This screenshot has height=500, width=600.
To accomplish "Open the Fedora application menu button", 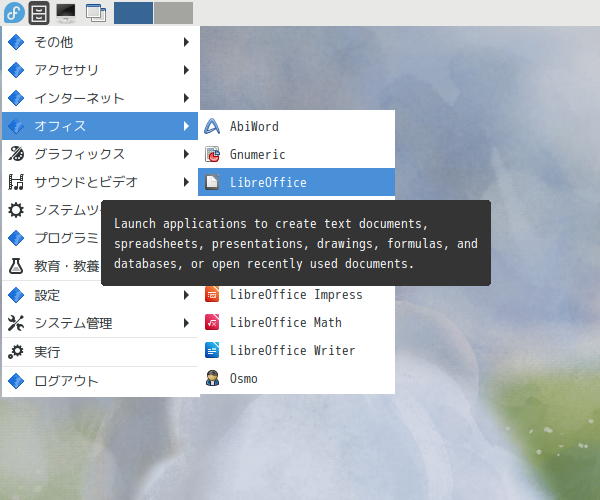I will pos(14,13).
